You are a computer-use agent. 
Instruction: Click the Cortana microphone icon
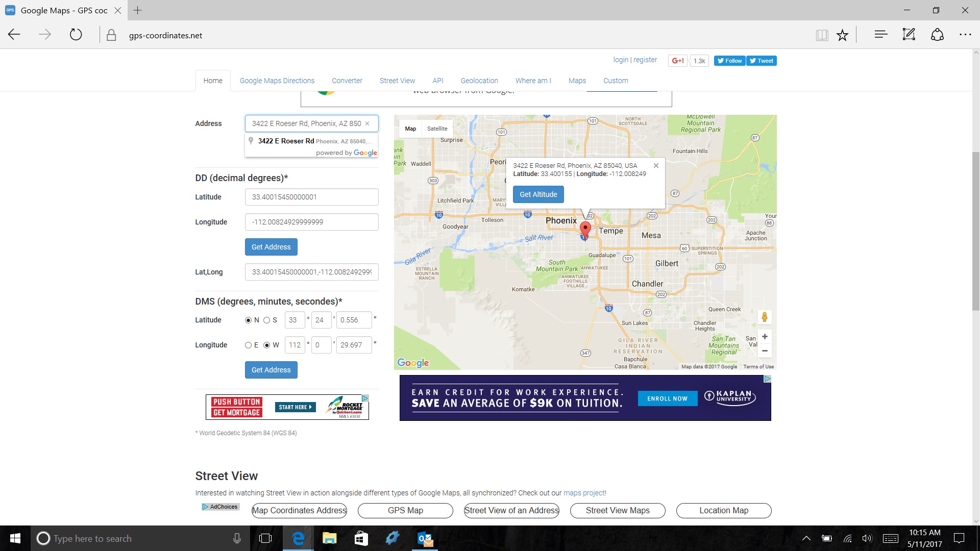coord(237,538)
